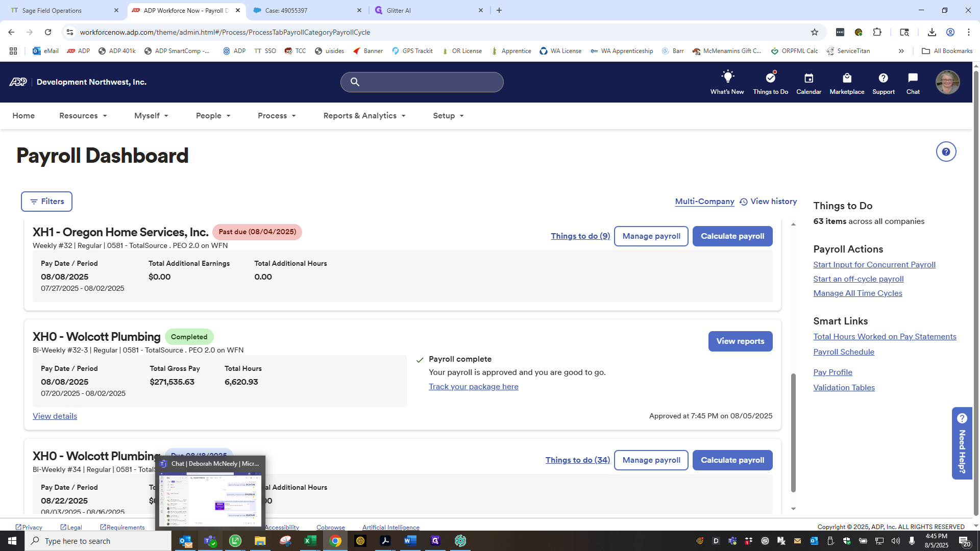This screenshot has width=980, height=551.
Task: Open a new browser tab
Action: pos(499,10)
